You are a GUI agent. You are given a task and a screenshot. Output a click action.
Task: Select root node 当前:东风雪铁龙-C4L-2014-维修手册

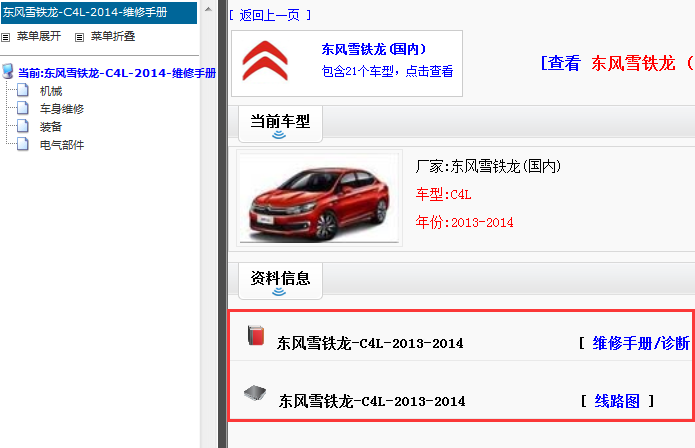[117, 73]
